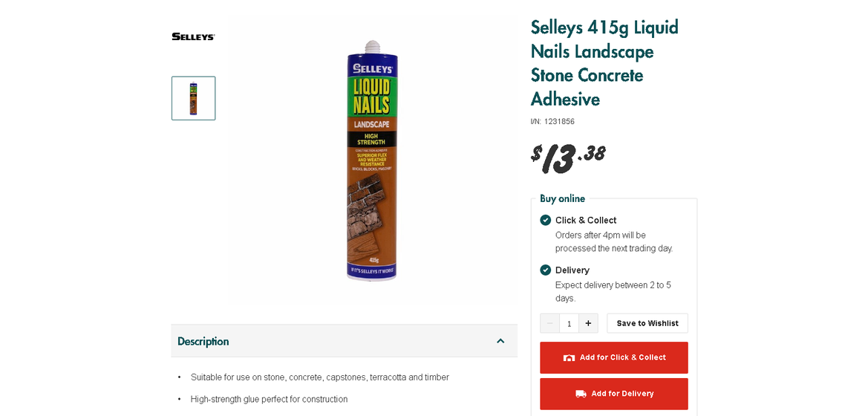The height and width of the screenshot is (416, 868).
Task: Click the quantity input field
Action: tap(569, 323)
